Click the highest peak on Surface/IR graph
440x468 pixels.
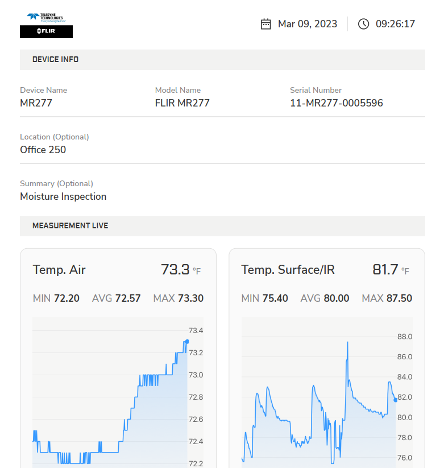tap(347, 343)
